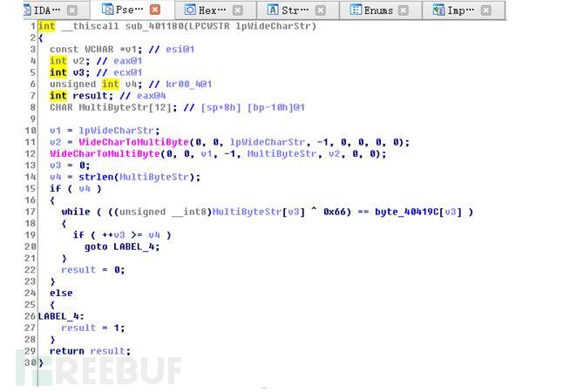Open the Enums tab
This screenshot has height=392, width=577.
click(380, 10)
